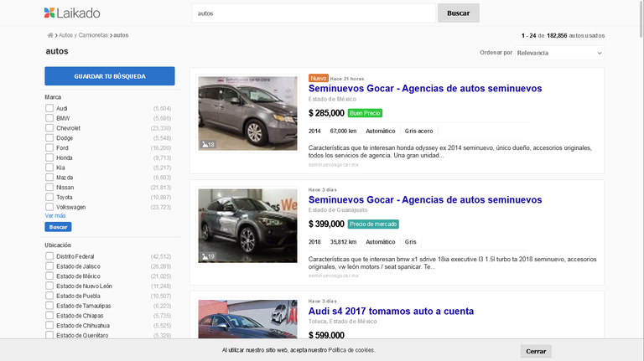Open the Audi s4 2017 listing title
Image resolution: width=644 pixels, height=361 pixels.
tap(391, 311)
